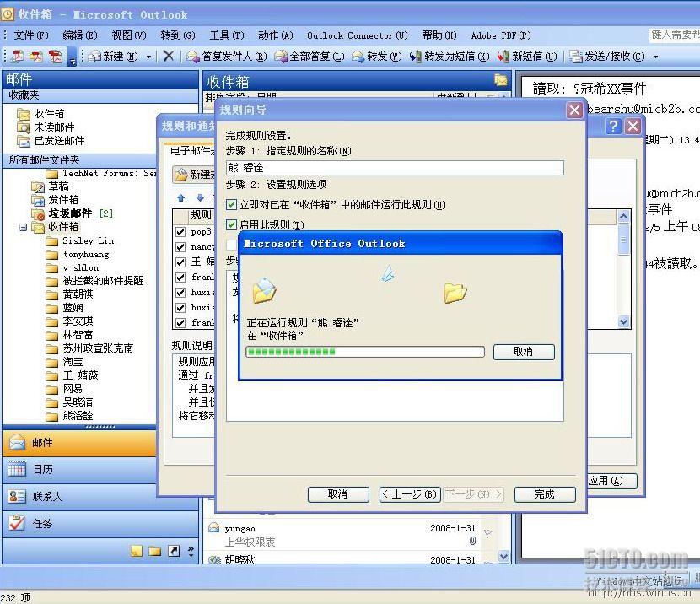Click 上一步 (Back) in Rules Wizard
This screenshot has width=700, height=604.
point(410,494)
